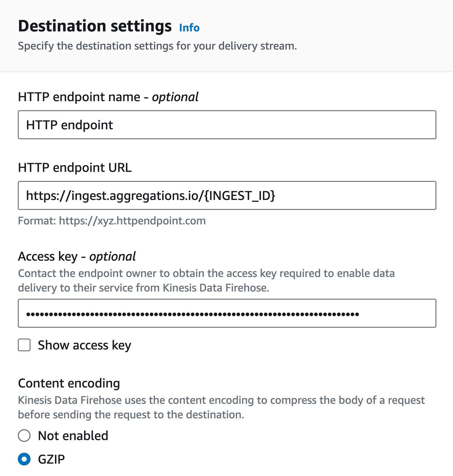This screenshot has width=453, height=476.
Task: Click the "Specify the destination settings" subtitle
Action: (157, 46)
